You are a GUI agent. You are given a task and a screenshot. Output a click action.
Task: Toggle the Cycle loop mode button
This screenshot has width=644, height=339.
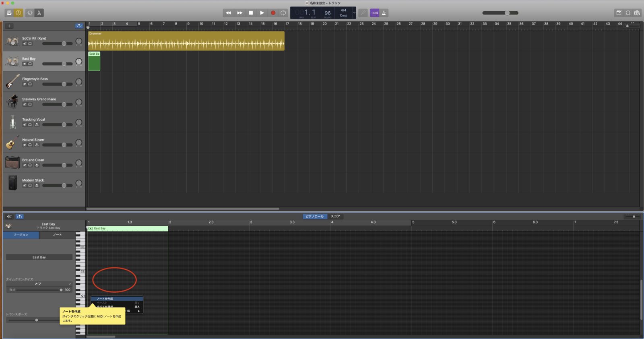point(283,13)
